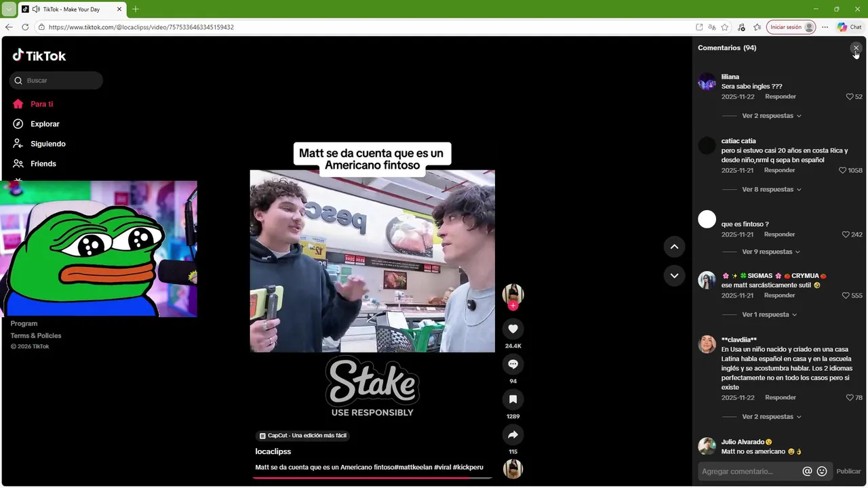868x488 pixels.
Task: Expand Ver 8 respuestas
Action: (x=771, y=190)
